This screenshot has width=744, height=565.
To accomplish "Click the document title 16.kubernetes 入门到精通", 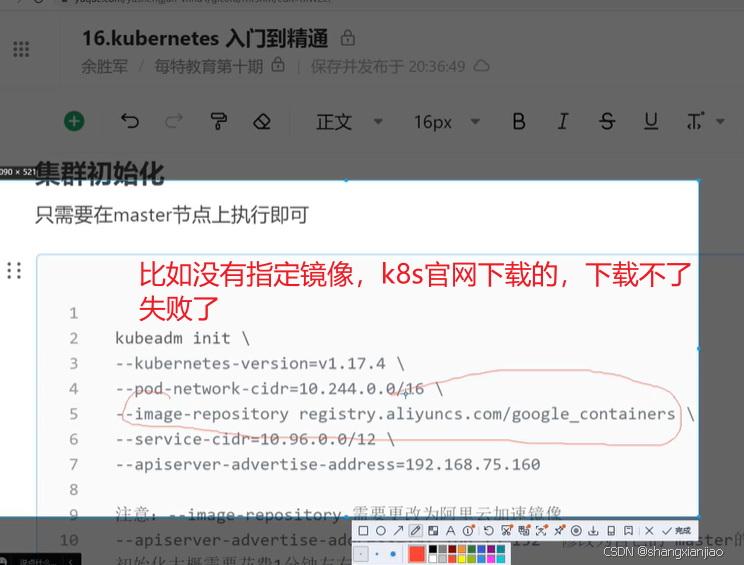I will (205, 38).
